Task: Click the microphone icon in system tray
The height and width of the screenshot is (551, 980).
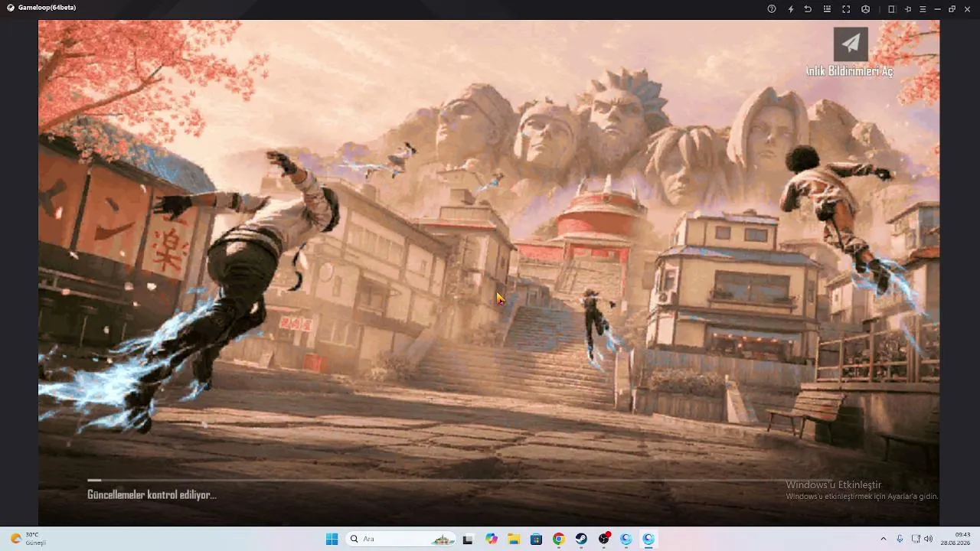Action: [x=900, y=539]
